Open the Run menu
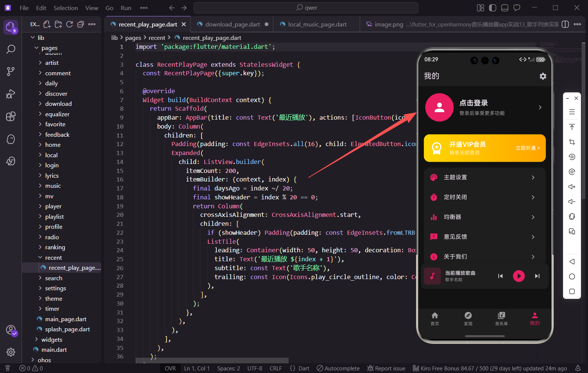Screen dimensions: 588x373 click(126, 8)
